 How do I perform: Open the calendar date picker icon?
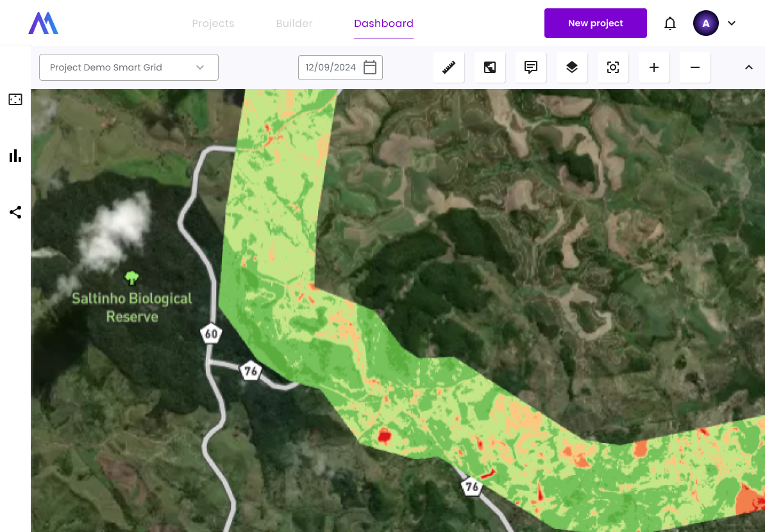[370, 67]
